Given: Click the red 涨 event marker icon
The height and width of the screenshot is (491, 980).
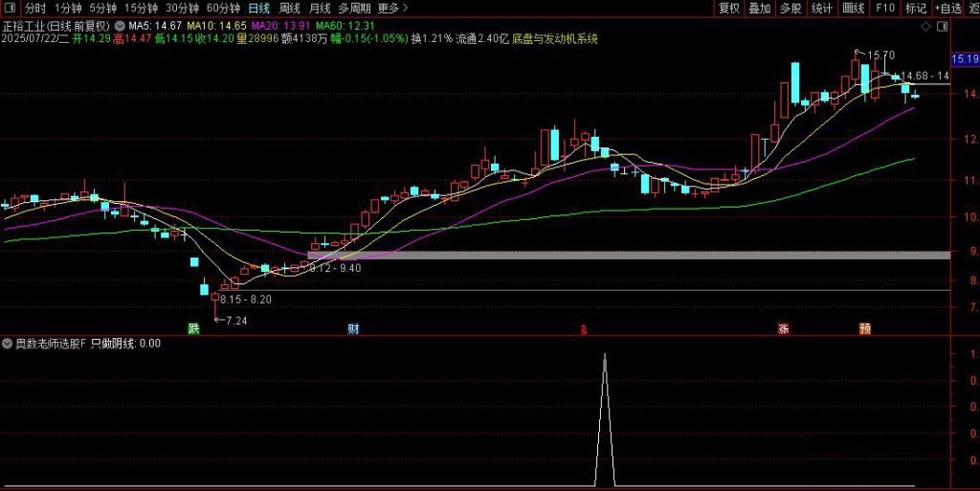Looking at the screenshot, I should (784, 328).
